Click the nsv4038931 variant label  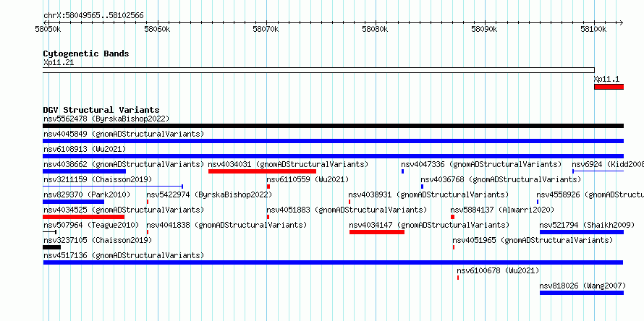point(428,195)
